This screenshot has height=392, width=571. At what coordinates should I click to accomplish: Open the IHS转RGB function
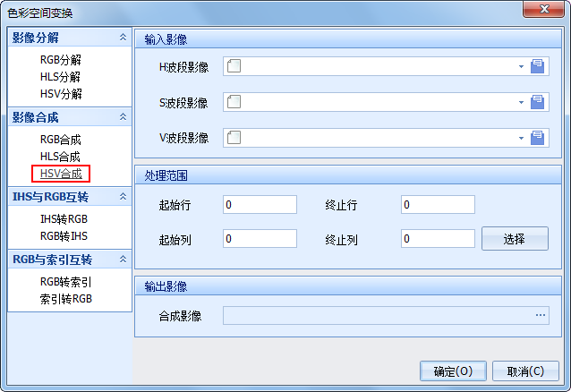pos(64,219)
